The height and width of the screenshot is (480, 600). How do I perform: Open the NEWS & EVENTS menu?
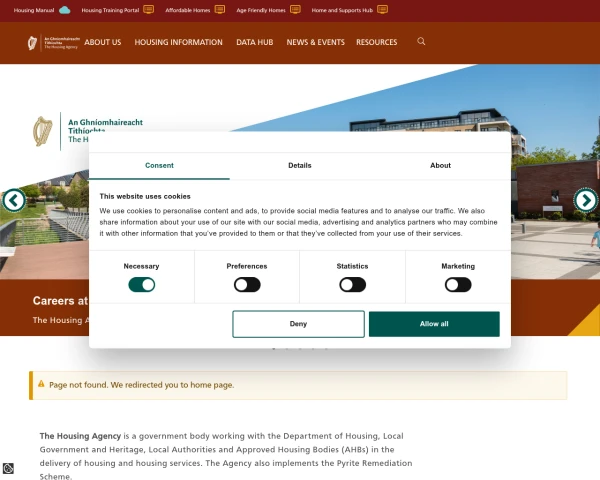pyautogui.click(x=316, y=42)
